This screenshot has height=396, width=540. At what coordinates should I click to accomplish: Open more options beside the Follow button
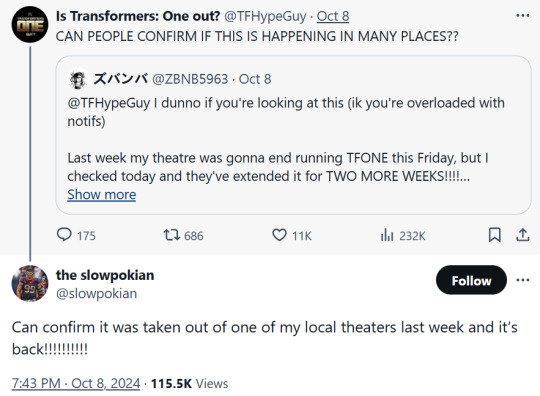(522, 280)
